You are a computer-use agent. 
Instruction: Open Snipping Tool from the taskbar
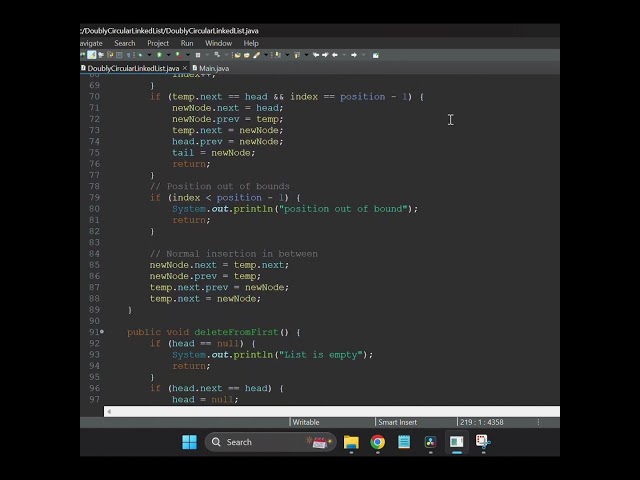(483, 442)
